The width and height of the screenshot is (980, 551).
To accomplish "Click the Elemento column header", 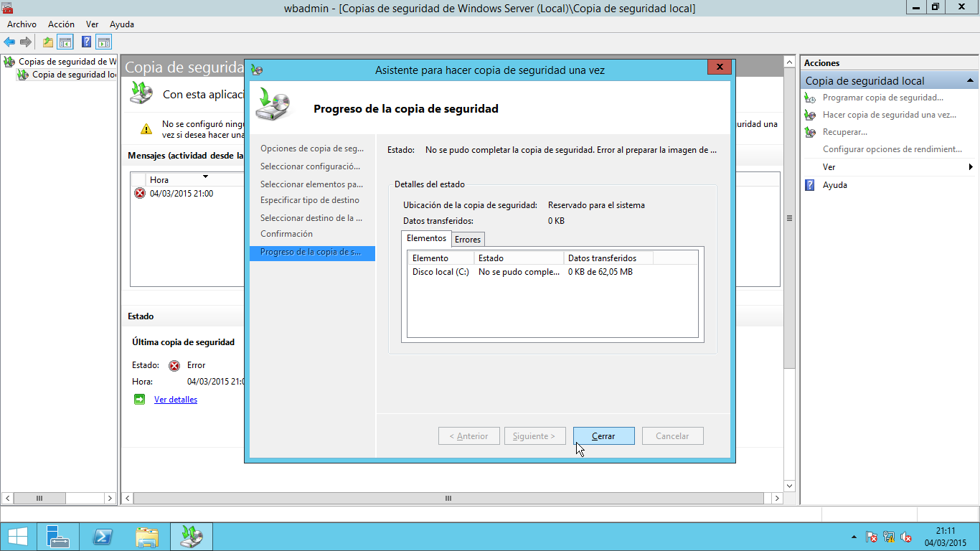I will tap(440, 258).
